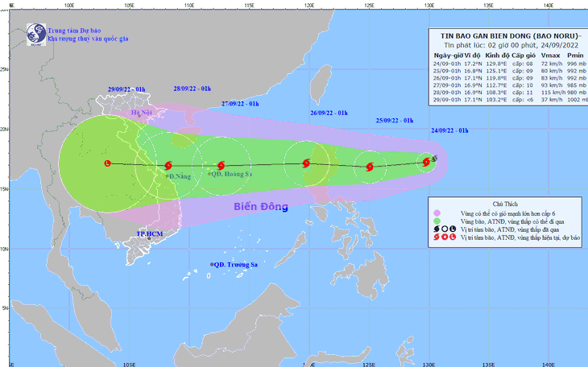Click the 27/09/22 - 01h time label

240,104
